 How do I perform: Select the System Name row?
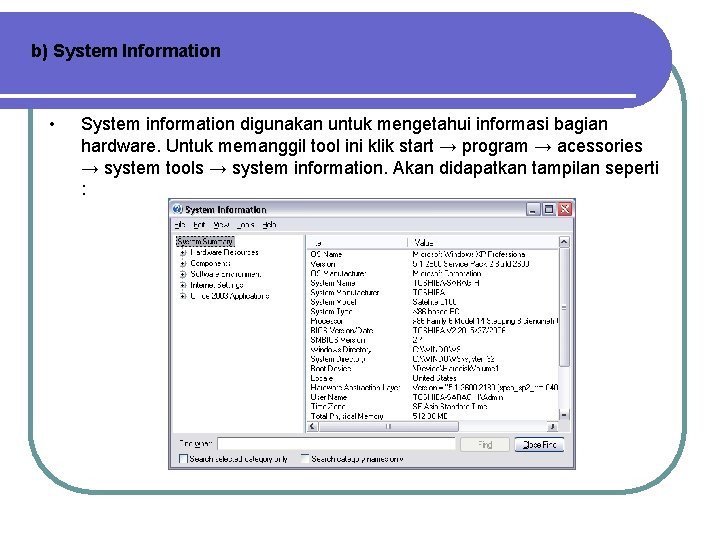(433, 283)
